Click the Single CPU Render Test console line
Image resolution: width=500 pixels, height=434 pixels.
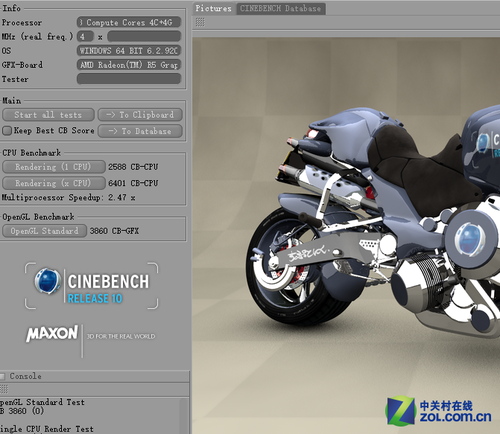click(x=47, y=429)
